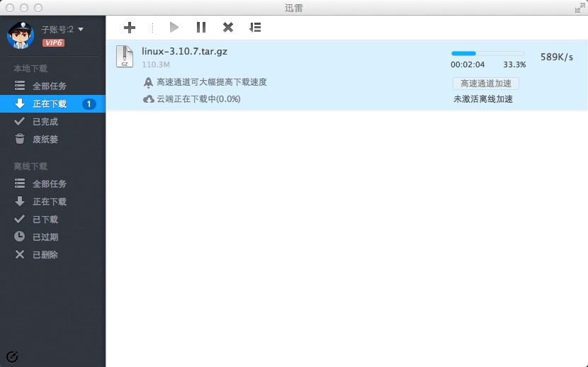This screenshot has height=367, width=588.
Task: Click the 高速通道加速 button
Action: pyautogui.click(x=486, y=84)
